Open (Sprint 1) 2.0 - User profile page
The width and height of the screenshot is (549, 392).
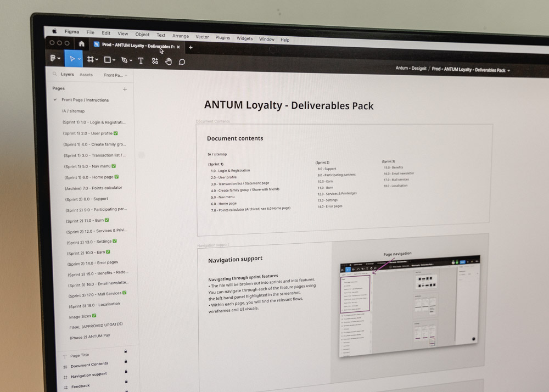point(91,133)
